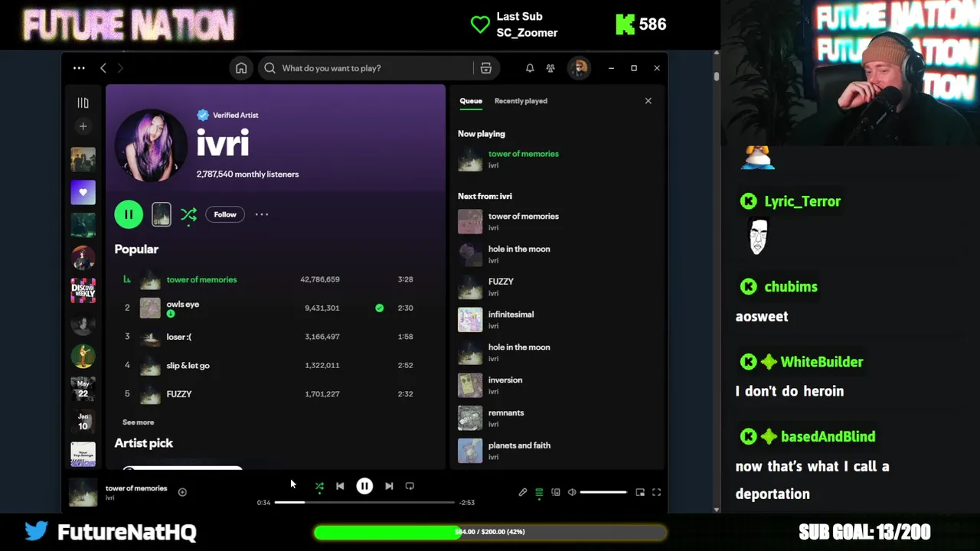The height and width of the screenshot is (551, 980).
Task: Seek within the song progress bar
Action: coord(364,502)
